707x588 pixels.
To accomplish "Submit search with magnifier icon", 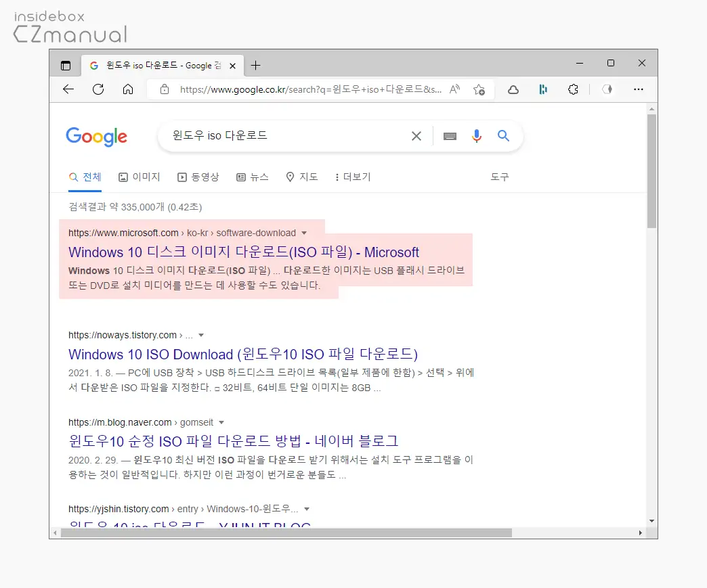I will 503,135.
